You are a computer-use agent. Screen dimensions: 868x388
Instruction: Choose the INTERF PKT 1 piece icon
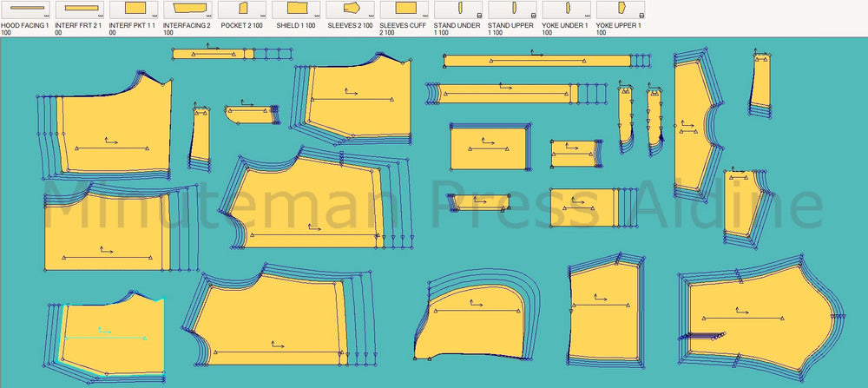(x=134, y=10)
